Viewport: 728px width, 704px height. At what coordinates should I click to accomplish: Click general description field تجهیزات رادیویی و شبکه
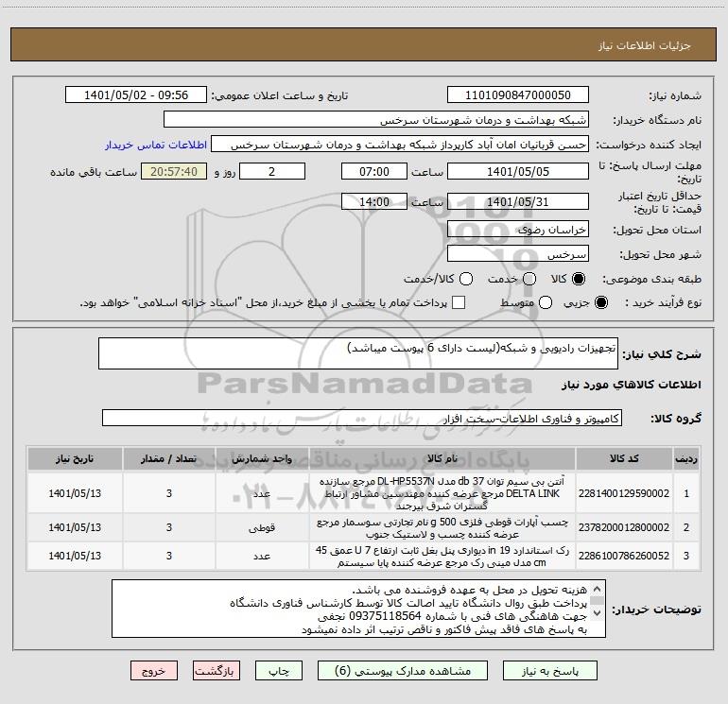point(358,353)
